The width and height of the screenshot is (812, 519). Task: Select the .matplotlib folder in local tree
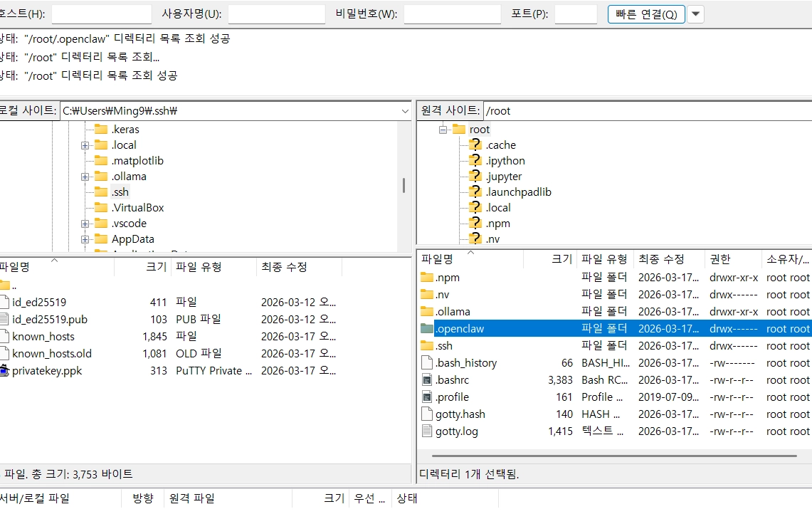(137, 161)
